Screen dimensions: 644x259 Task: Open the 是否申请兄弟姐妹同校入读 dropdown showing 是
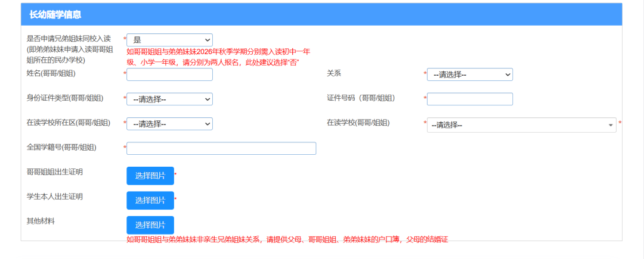(x=169, y=39)
